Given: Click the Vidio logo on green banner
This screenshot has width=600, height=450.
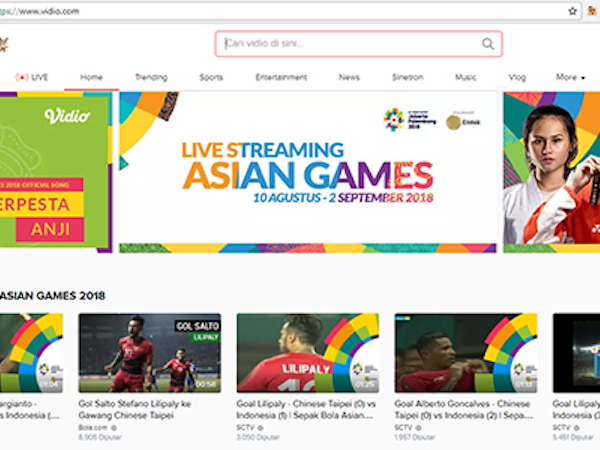Looking at the screenshot, I should 67,116.
